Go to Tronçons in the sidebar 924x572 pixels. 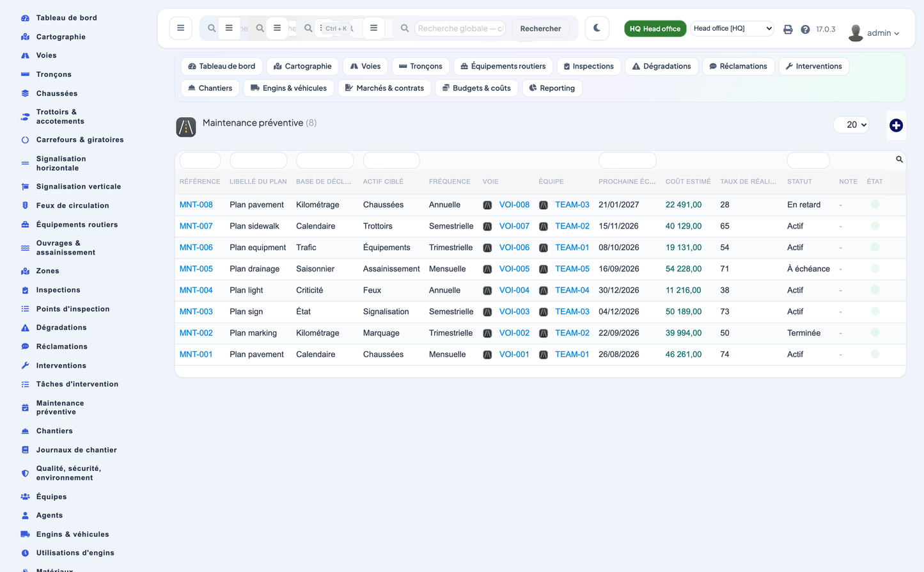coord(54,74)
